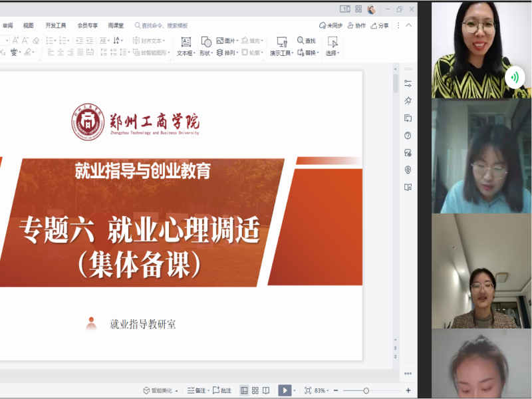The height and width of the screenshot is (399, 532).
Task: Open the 转智能图形 dropdown
Action: click(x=152, y=53)
